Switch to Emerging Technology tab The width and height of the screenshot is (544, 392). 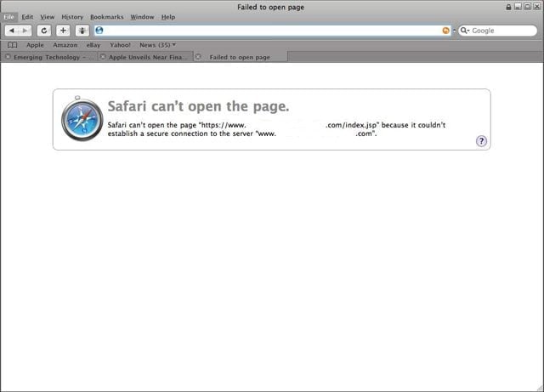49,57
